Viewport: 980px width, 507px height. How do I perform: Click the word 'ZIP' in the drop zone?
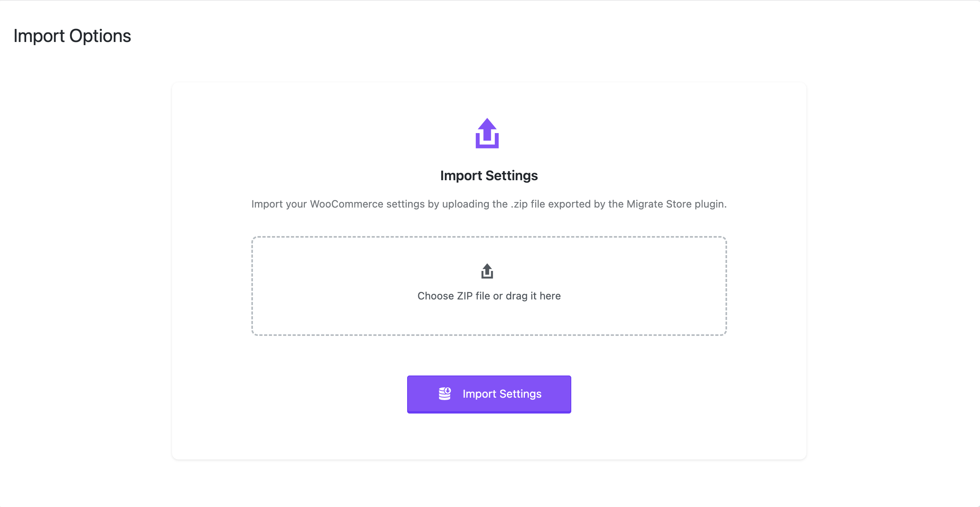465,296
